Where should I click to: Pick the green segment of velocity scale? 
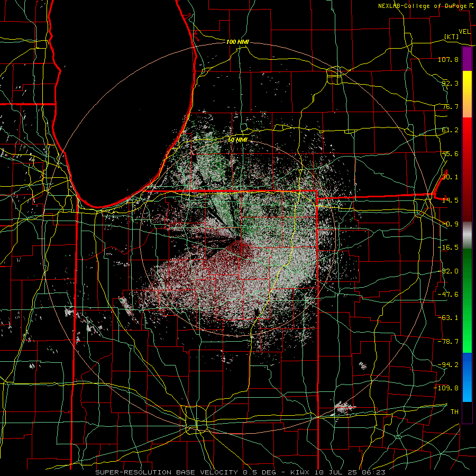click(x=467, y=300)
